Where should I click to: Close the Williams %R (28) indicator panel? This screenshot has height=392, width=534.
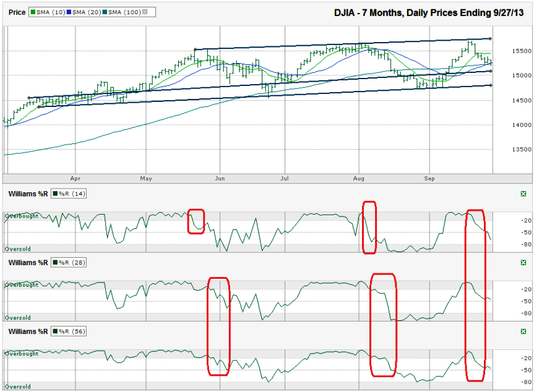click(x=523, y=263)
